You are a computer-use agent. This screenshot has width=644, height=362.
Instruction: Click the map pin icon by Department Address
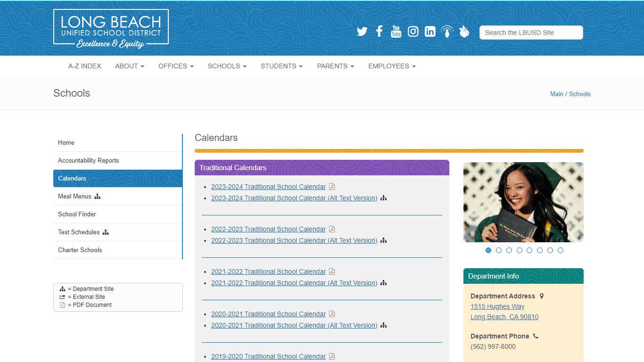[x=542, y=296]
